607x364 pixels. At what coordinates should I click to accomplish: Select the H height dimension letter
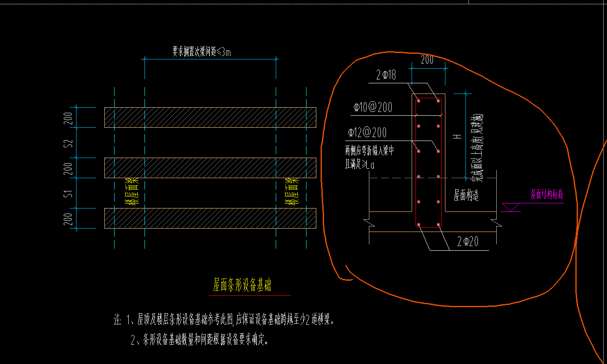(x=458, y=137)
